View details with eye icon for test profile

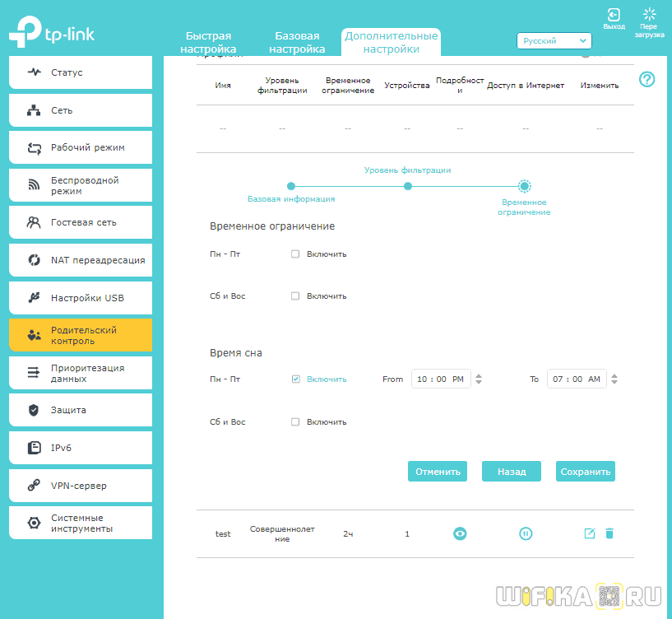pos(460,533)
